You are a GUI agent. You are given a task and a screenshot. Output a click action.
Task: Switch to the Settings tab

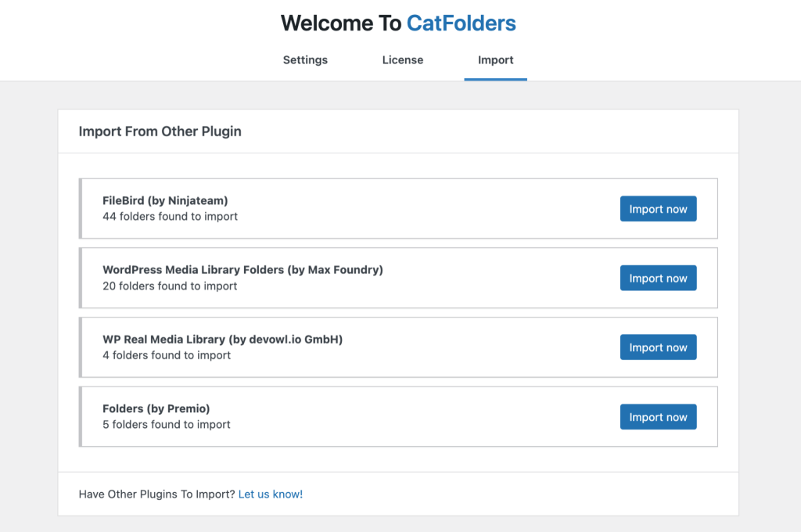click(305, 60)
